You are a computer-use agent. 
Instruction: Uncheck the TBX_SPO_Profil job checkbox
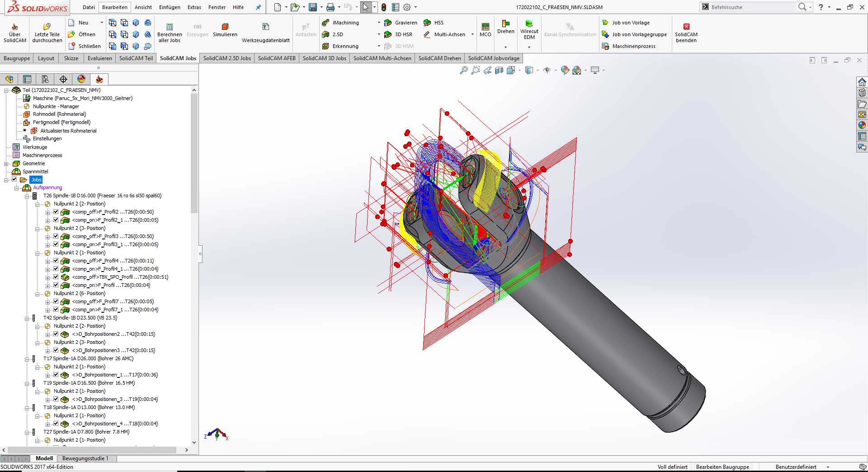[x=56, y=277]
